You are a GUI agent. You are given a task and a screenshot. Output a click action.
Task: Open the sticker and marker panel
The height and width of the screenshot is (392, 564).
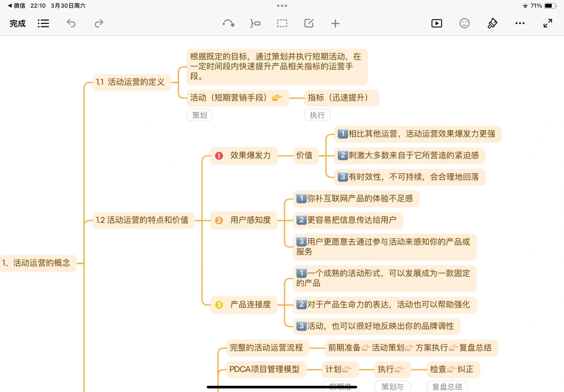[465, 24]
